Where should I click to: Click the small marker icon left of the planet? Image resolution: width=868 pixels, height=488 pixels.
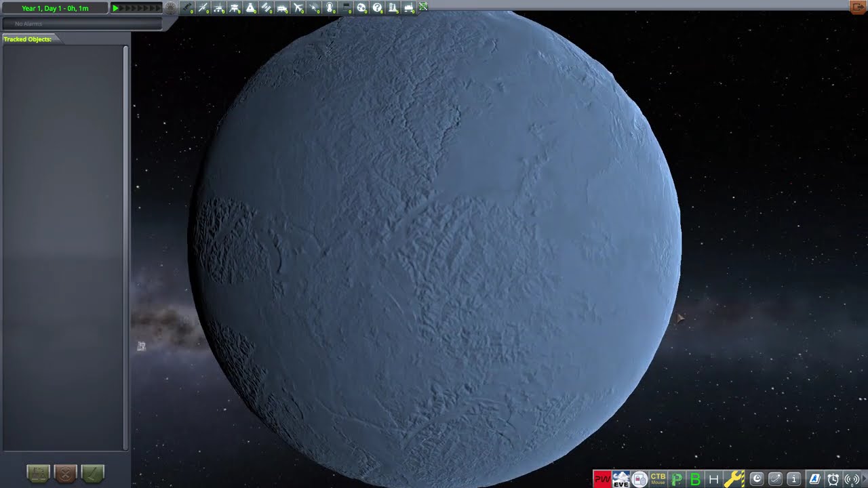[x=141, y=346]
